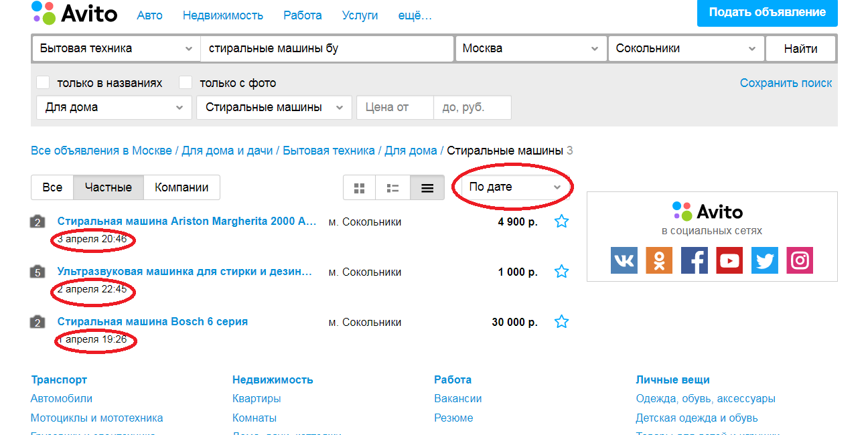Image resolution: width=868 pixels, height=435 pixels.
Task: Click the '30 000 р.' price text
Action: [514, 322]
